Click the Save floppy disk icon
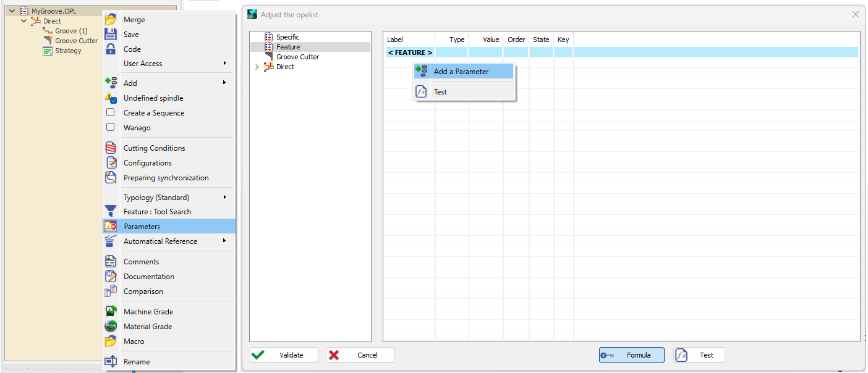 click(x=111, y=35)
